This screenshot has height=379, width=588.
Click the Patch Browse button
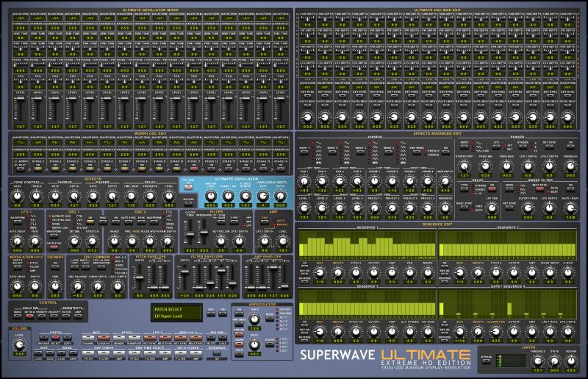click(x=44, y=338)
